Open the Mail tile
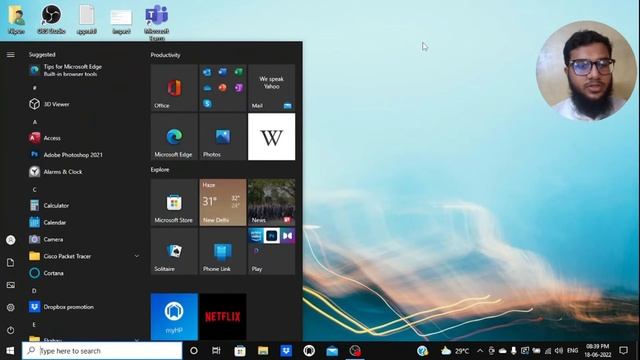640x360 pixels. [x=271, y=88]
